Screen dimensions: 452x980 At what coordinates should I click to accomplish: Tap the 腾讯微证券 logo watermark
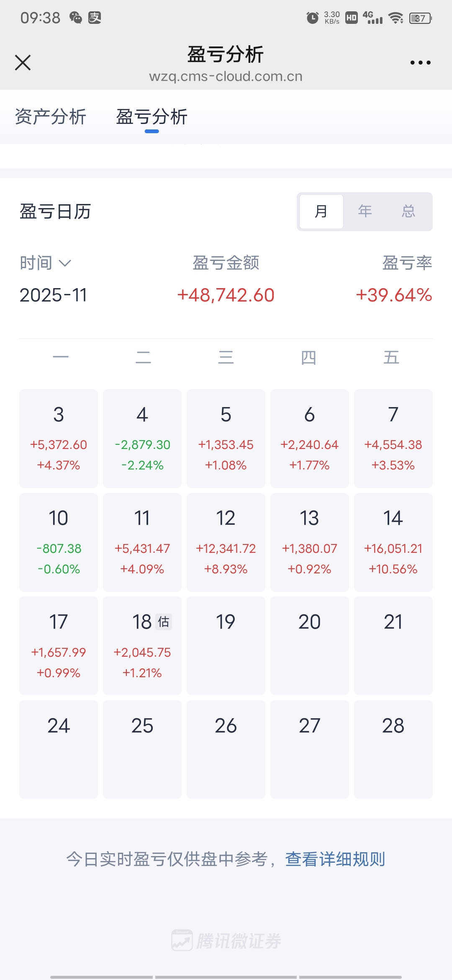(x=226, y=941)
